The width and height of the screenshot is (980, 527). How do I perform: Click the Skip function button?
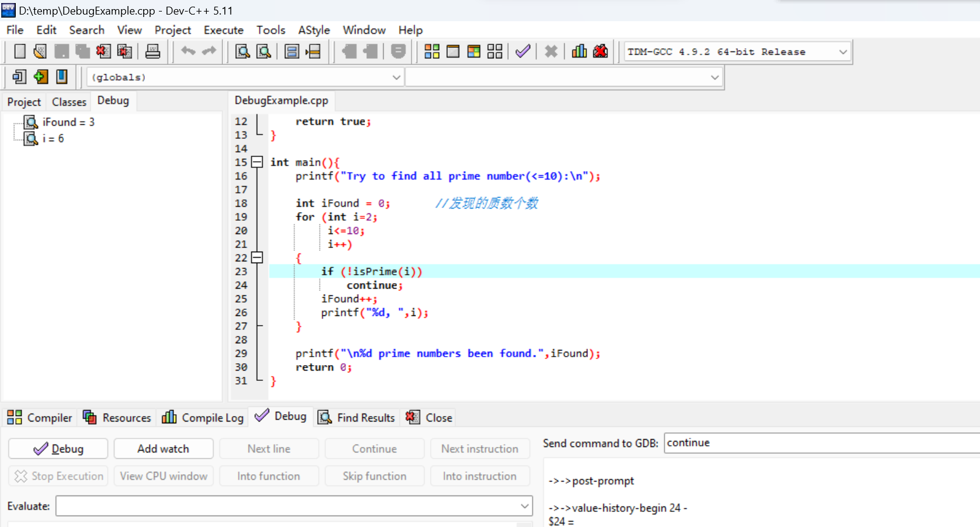click(375, 476)
